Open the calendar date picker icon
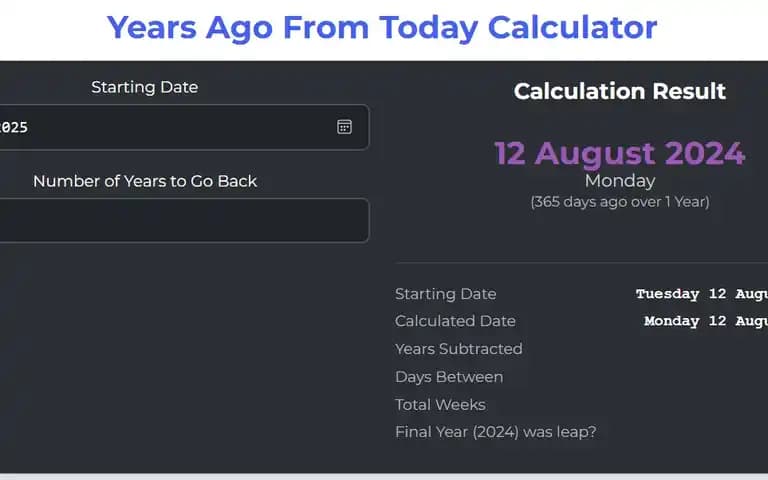The width and height of the screenshot is (768, 480). point(344,127)
